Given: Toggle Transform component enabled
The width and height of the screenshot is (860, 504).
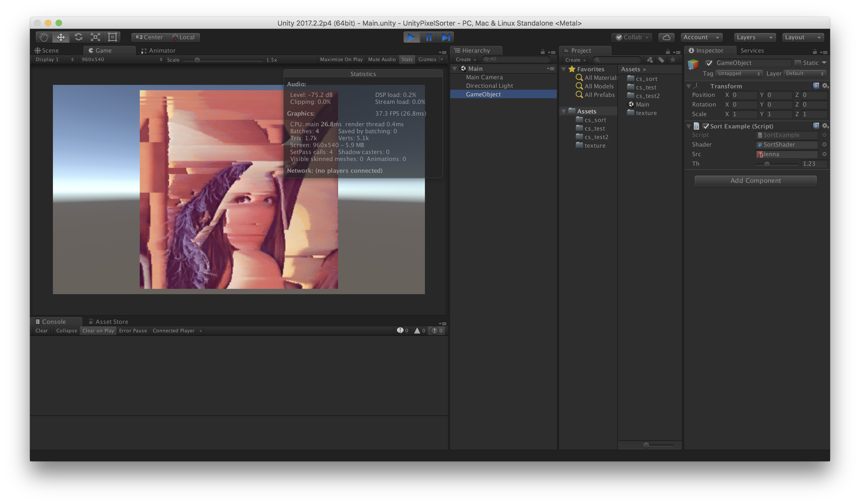Looking at the screenshot, I should click(x=690, y=86).
